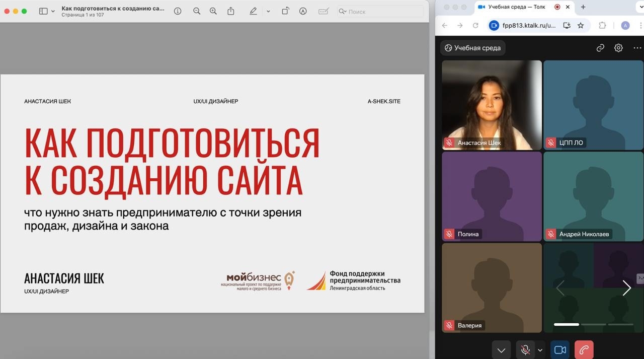
Task: Install the app via address bar icon
Action: pos(567,25)
